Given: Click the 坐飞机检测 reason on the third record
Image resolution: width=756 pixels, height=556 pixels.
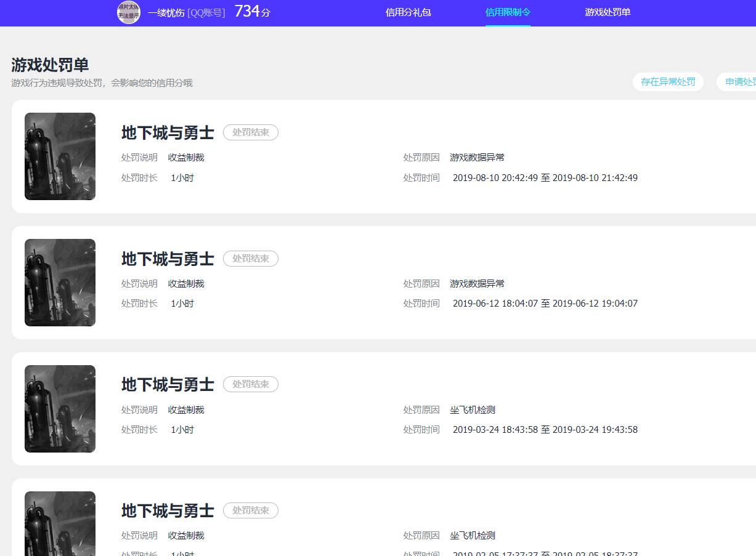Looking at the screenshot, I should coord(473,409).
